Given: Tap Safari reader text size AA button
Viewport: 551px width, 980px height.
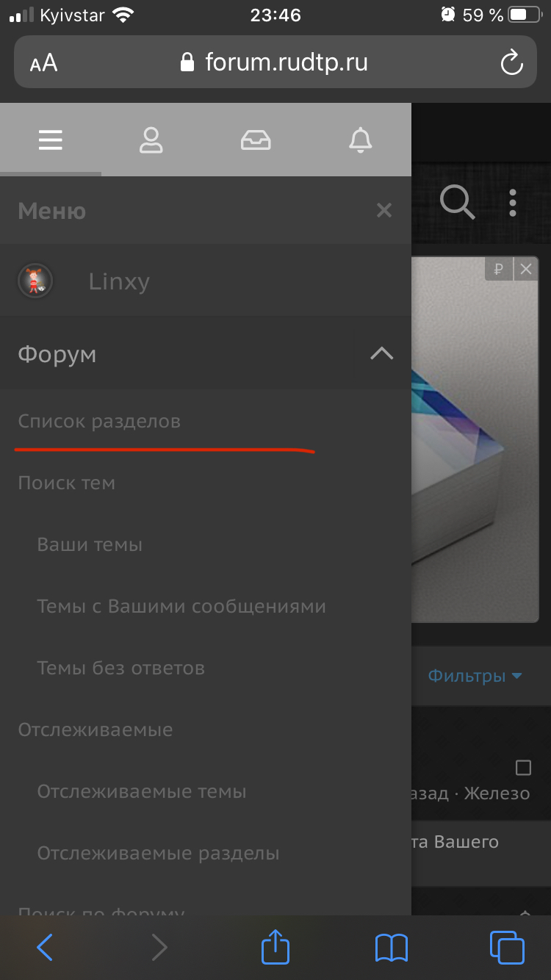Looking at the screenshot, I should click(x=44, y=62).
